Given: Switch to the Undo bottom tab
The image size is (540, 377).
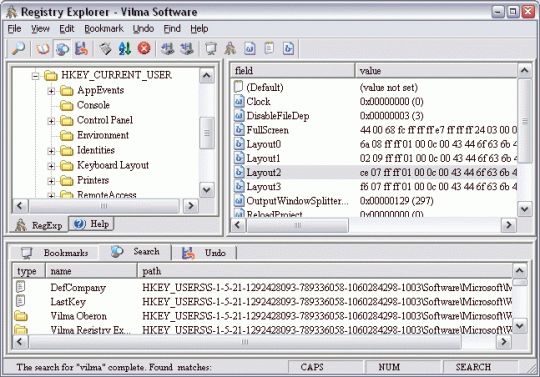Looking at the screenshot, I should coord(204,253).
